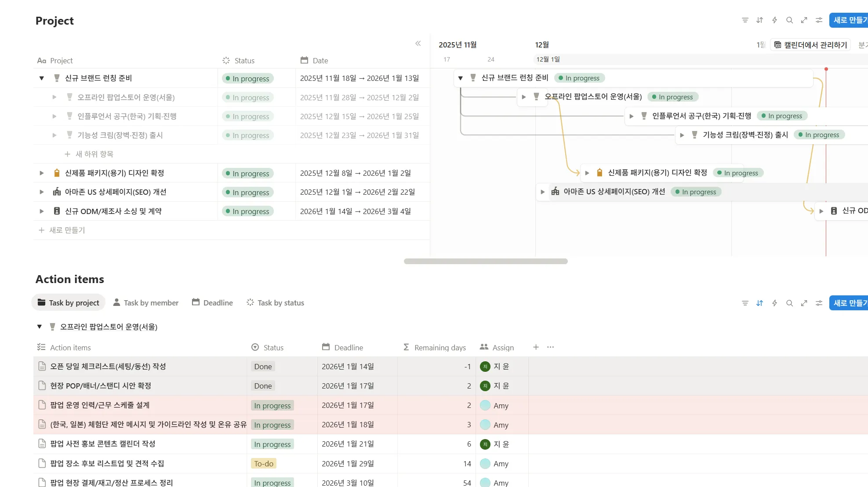Click 새 하위 항목 to add sub-item
868x487 pixels.
pyautogui.click(x=94, y=154)
